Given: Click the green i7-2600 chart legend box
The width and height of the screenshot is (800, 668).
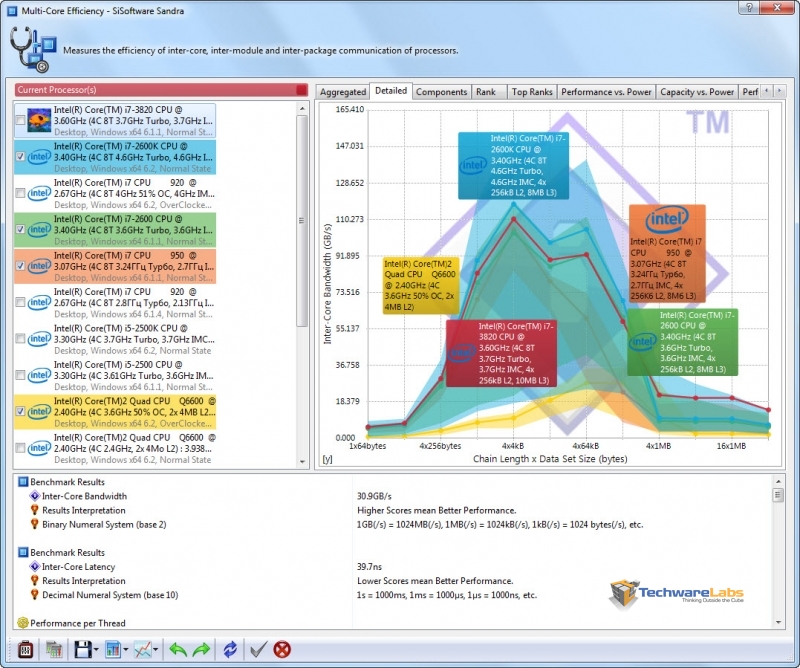Looking at the screenshot, I should coord(683,342).
